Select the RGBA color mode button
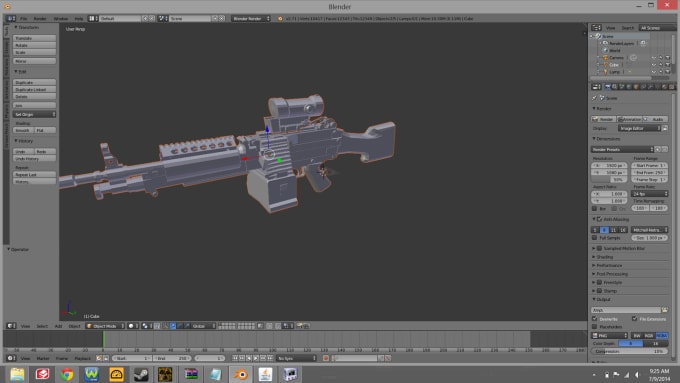This screenshot has height=383, width=680. 662,335
